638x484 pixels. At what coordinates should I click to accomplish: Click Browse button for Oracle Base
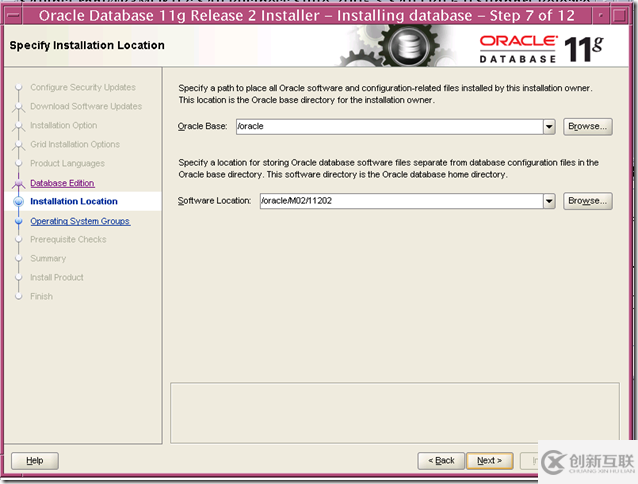pos(588,126)
